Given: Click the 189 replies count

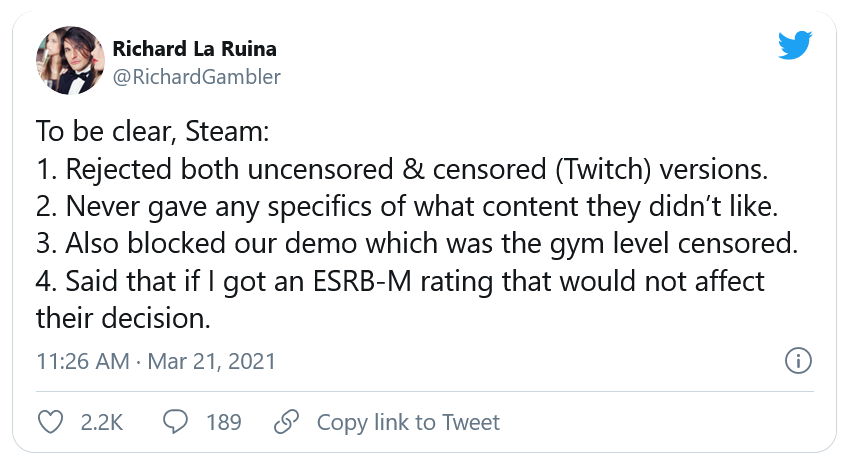Looking at the screenshot, I should click(224, 422).
